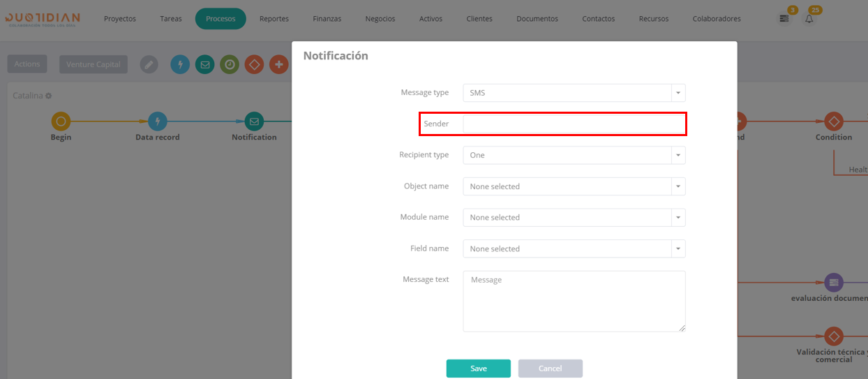Navigate to Clientes
This screenshot has width=868, height=379.
pos(479,19)
